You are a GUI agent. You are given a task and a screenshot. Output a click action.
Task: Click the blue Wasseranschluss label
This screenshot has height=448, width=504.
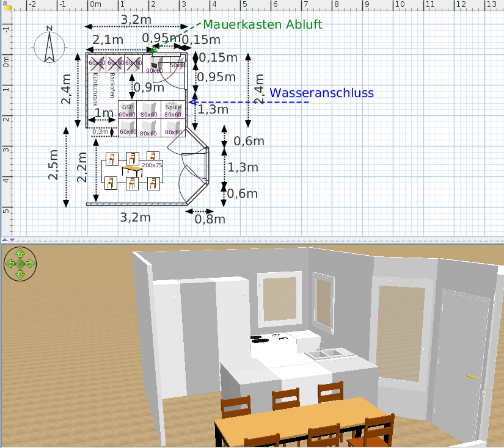(321, 93)
